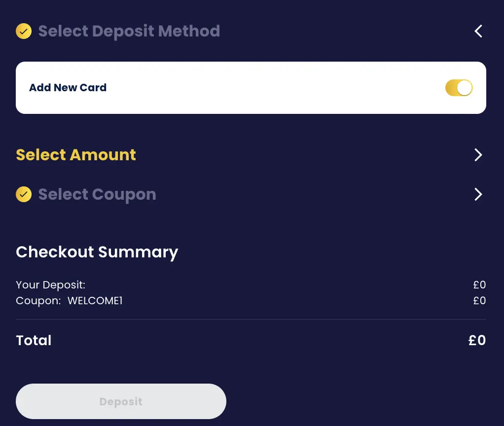This screenshot has width=504, height=426.
Task: Click the Your Deposit £0 amount
Action: click(x=479, y=285)
